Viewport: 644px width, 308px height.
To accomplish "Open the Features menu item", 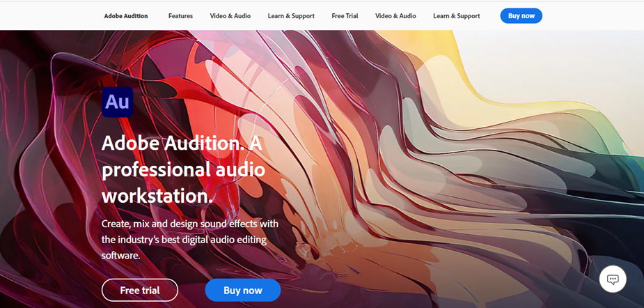I will coord(180,16).
